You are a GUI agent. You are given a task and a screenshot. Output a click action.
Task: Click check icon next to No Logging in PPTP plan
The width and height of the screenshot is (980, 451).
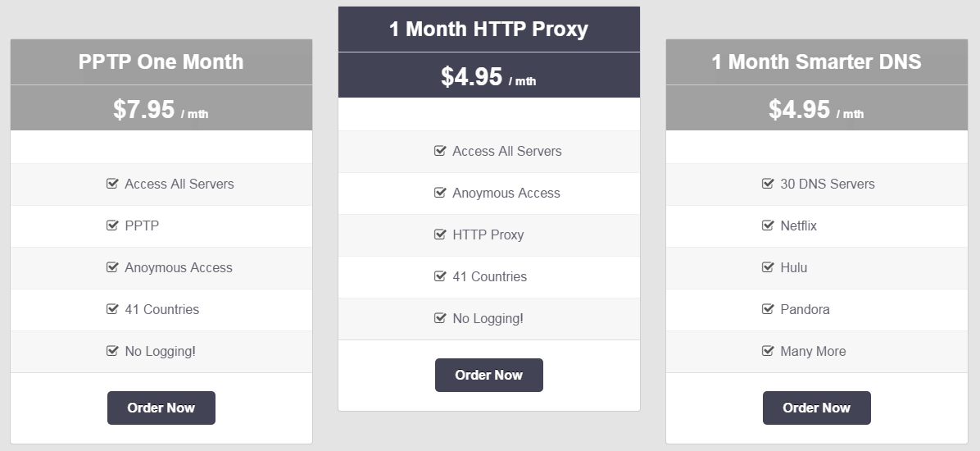pyautogui.click(x=112, y=351)
